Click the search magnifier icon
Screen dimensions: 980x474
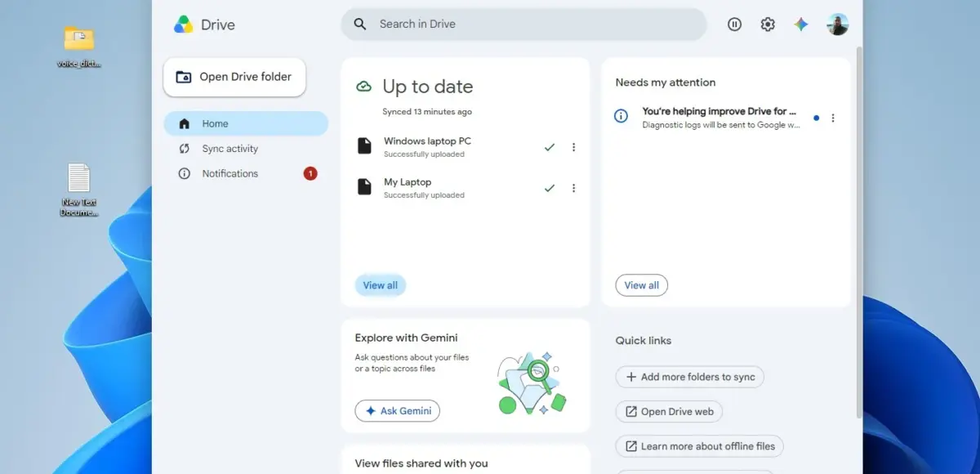[x=360, y=25]
